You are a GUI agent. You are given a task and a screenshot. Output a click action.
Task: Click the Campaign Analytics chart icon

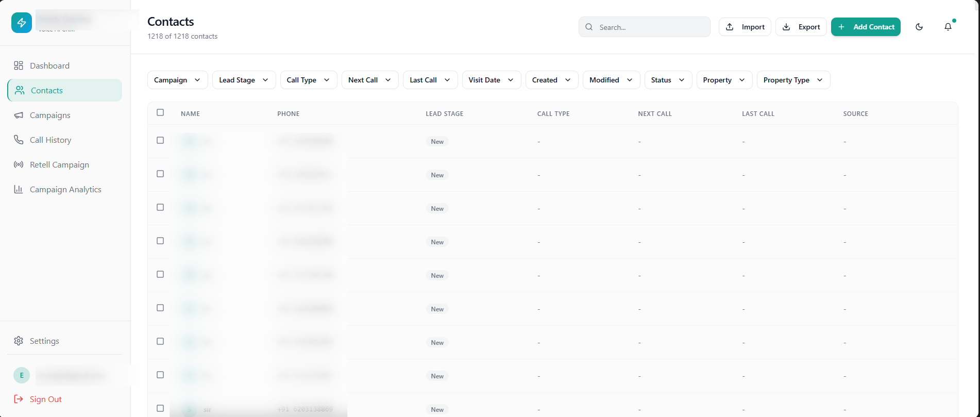point(19,189)
